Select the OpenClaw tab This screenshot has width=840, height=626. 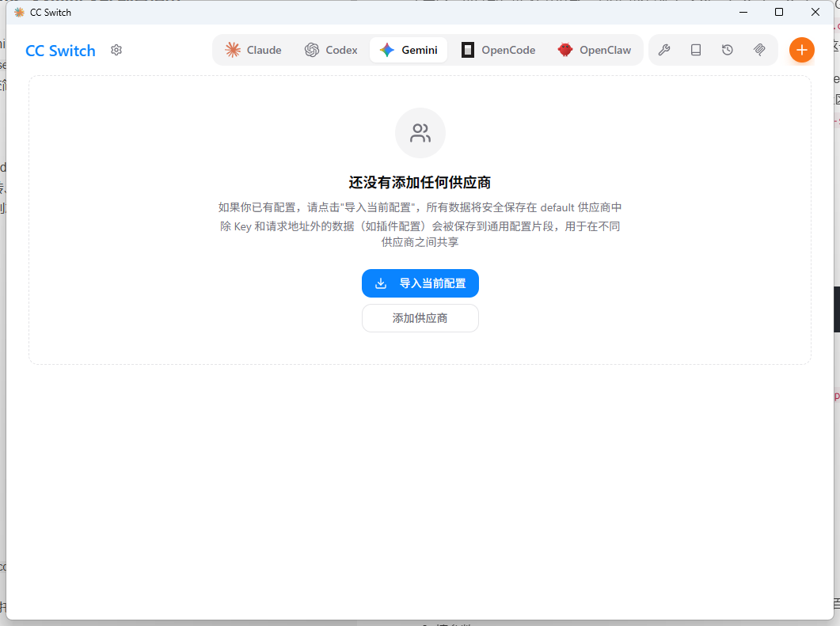click(x=595, y=49)
